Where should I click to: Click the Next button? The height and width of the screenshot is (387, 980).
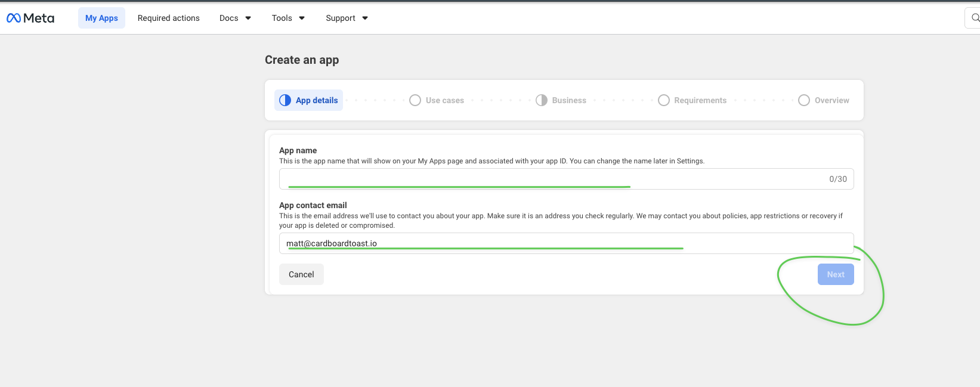836,274
